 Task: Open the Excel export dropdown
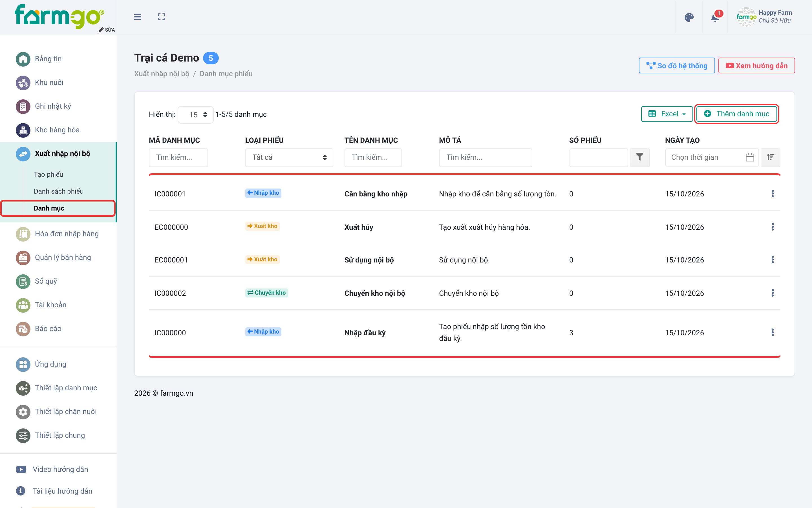[667, 114]
